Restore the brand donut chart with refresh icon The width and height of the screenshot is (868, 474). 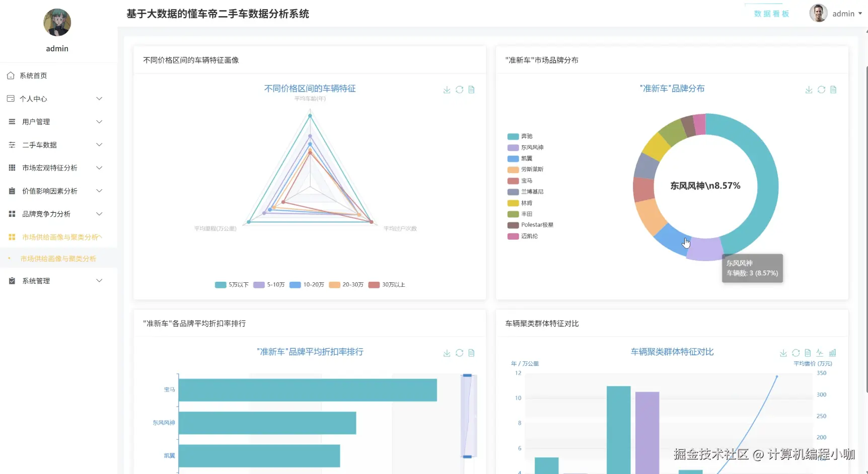coord(821,90)
